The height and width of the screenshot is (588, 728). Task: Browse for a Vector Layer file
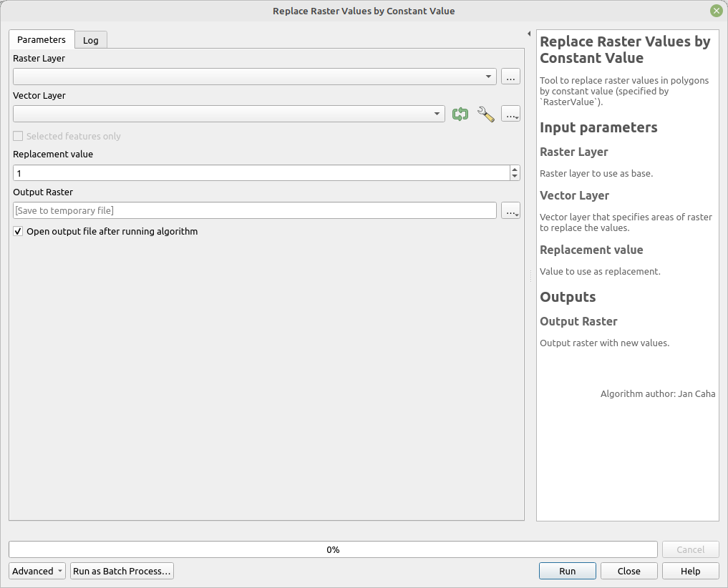510,114
